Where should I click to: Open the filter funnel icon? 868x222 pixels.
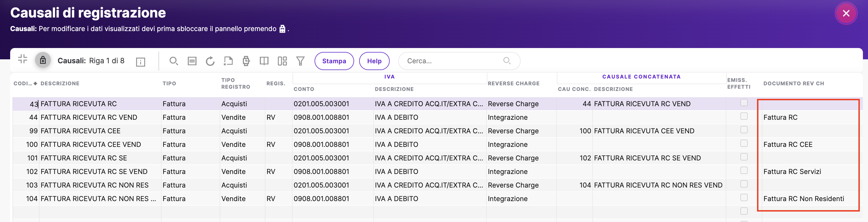300,61
